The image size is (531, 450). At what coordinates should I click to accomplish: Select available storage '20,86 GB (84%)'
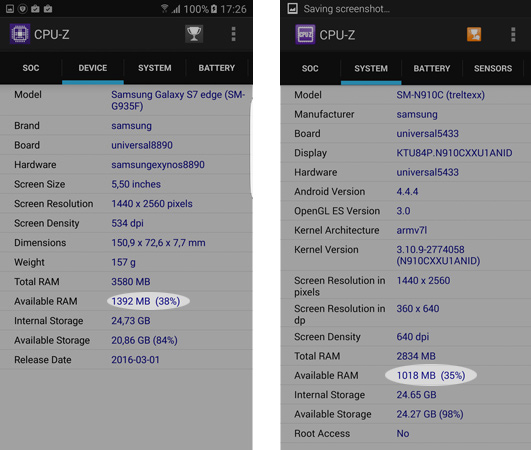pyautogui.click(x=144, y=340)
